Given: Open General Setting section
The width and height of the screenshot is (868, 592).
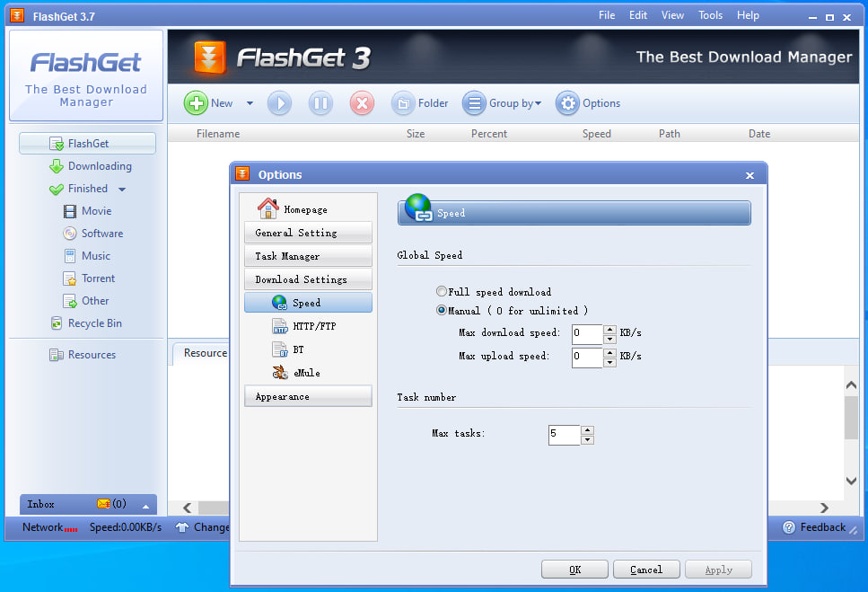Looking at the screenshot, I should tap(308, 233).
